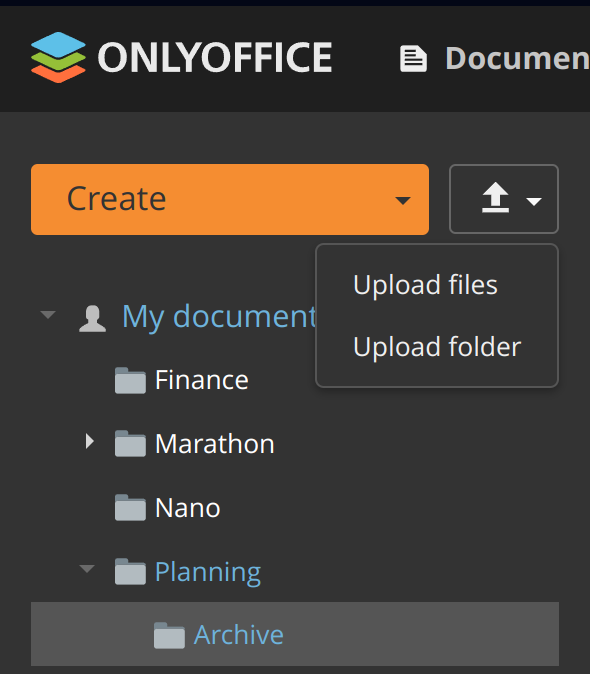Click the upload arrow icon

tap(495, 198)
